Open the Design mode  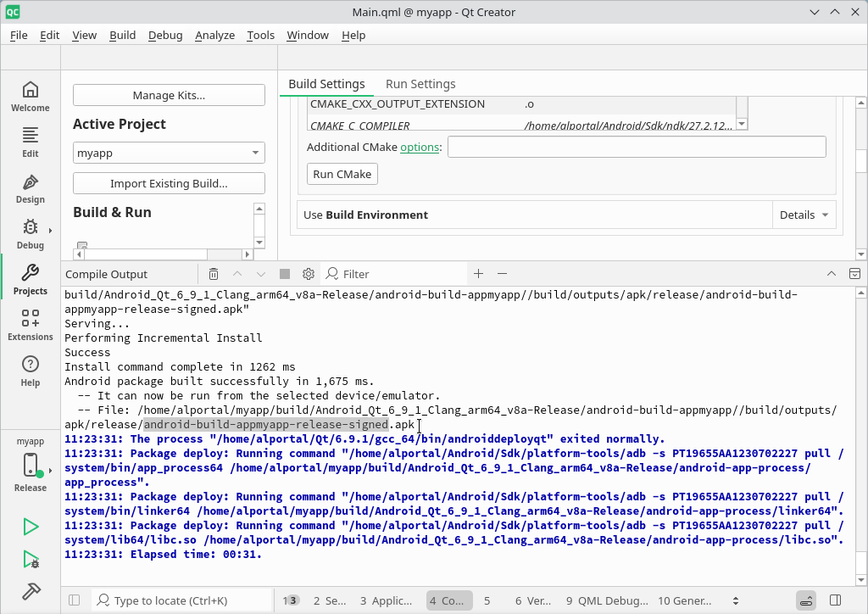pyautogui.click(x=31, y=188)
